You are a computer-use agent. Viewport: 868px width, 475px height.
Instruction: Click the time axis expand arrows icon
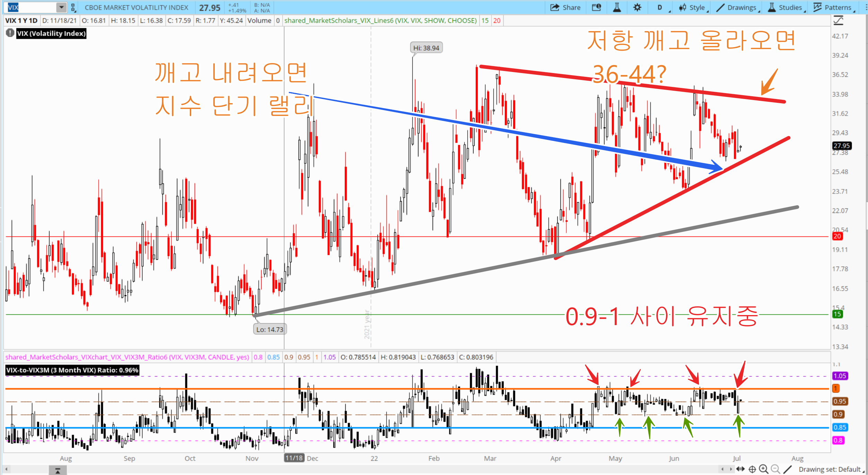741,469
